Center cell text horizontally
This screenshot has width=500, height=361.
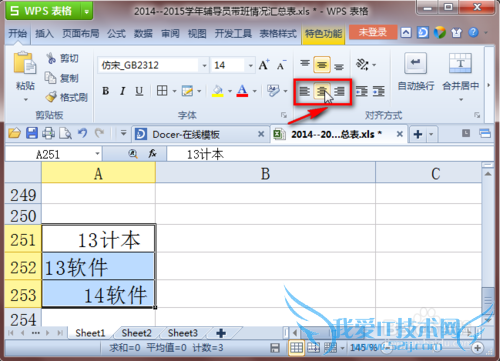pyautogui.click(x=322, y=91)
